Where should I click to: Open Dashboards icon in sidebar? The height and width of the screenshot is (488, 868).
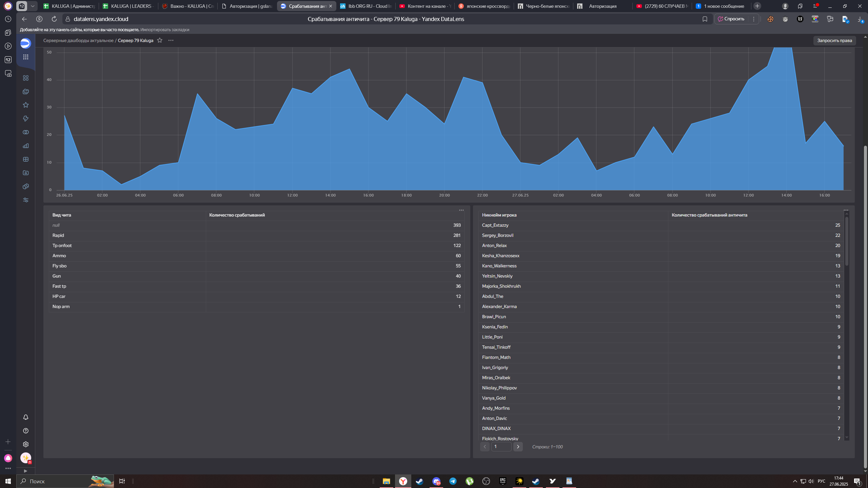coord(25,159)
